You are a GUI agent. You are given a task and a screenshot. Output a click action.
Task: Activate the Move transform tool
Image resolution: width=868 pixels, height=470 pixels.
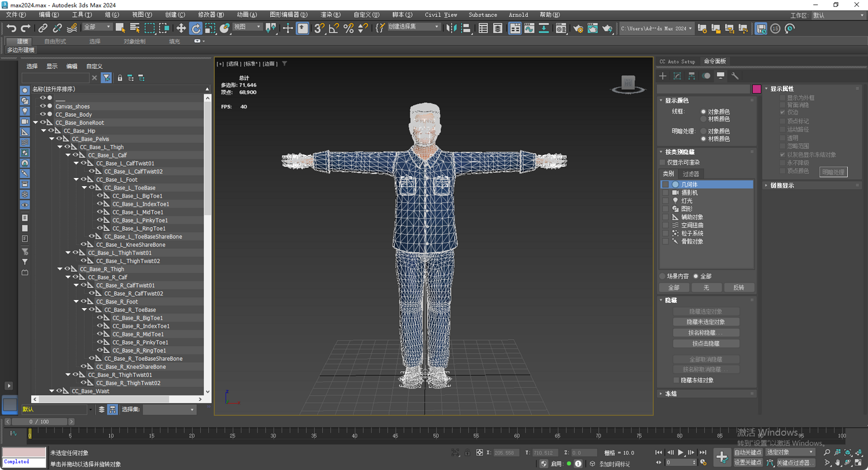(181, 28)
